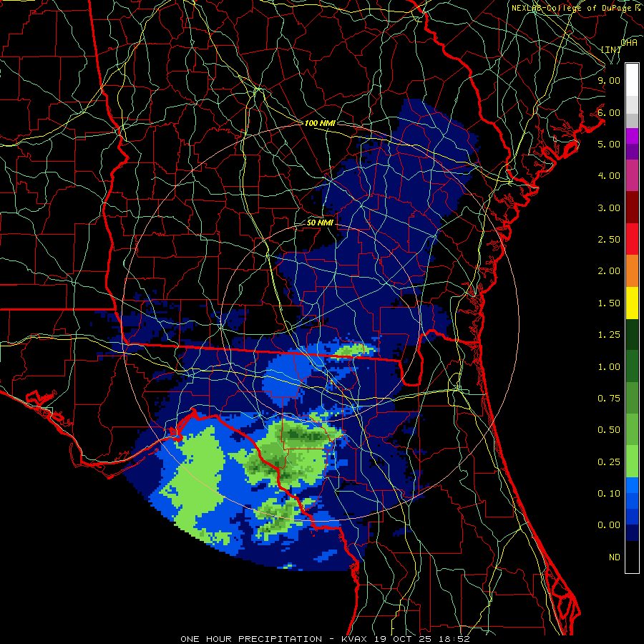
Task: Click the 2.50 legend value
Action: click(609, 240)
